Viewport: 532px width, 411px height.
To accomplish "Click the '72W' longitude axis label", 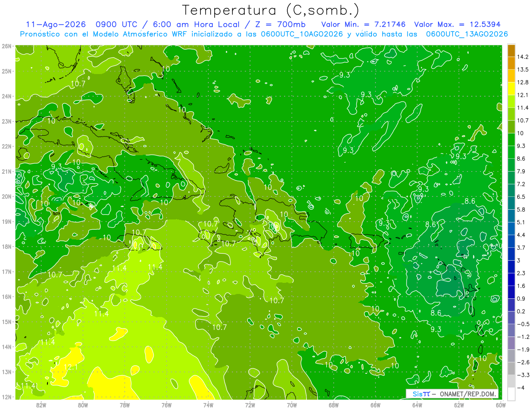I will coord(250,405).
